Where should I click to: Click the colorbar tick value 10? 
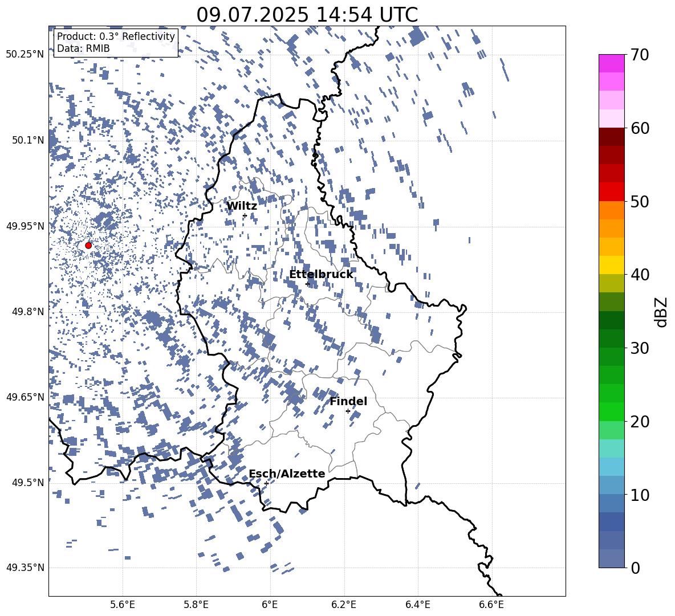(x=640, y=495)
